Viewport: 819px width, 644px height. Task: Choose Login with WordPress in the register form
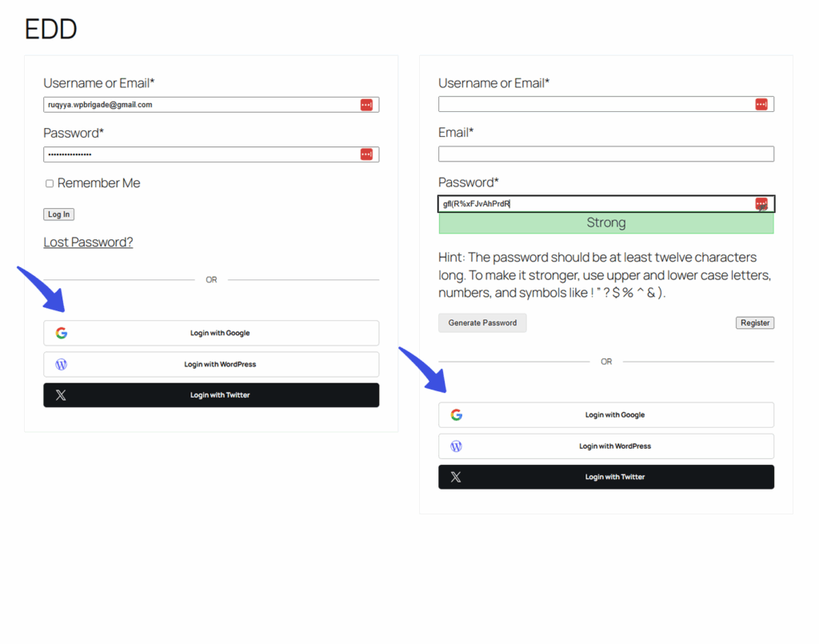point(606,446)
